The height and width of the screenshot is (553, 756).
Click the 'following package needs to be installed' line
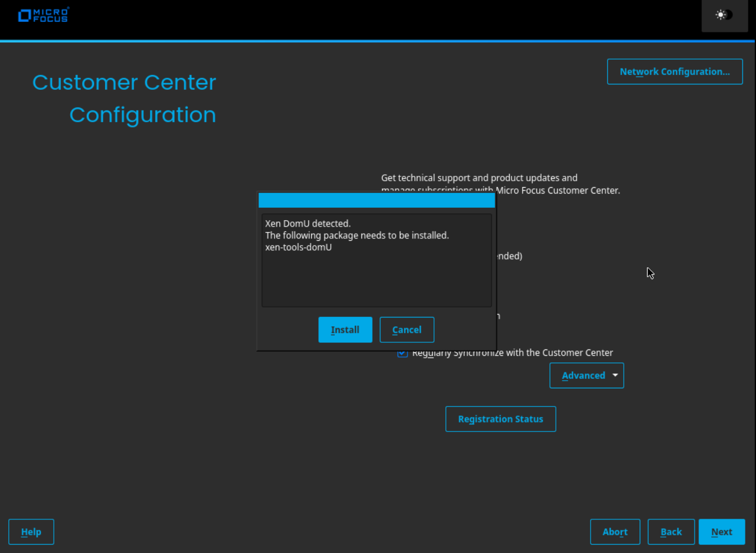click(x=357, y=235)
